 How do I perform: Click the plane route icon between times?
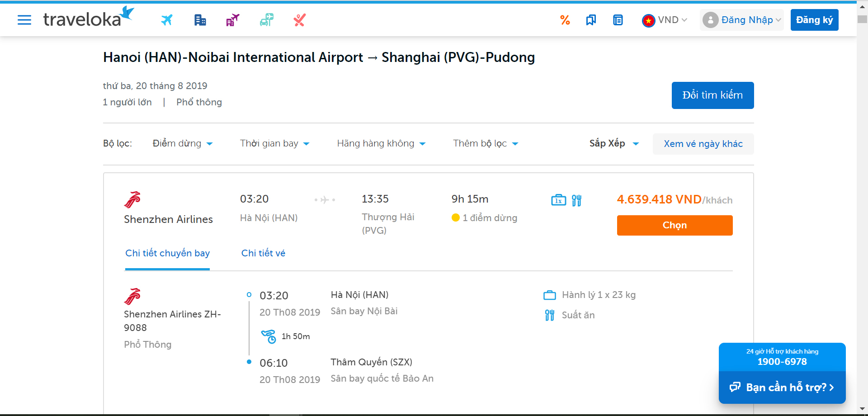pos(325,200)
